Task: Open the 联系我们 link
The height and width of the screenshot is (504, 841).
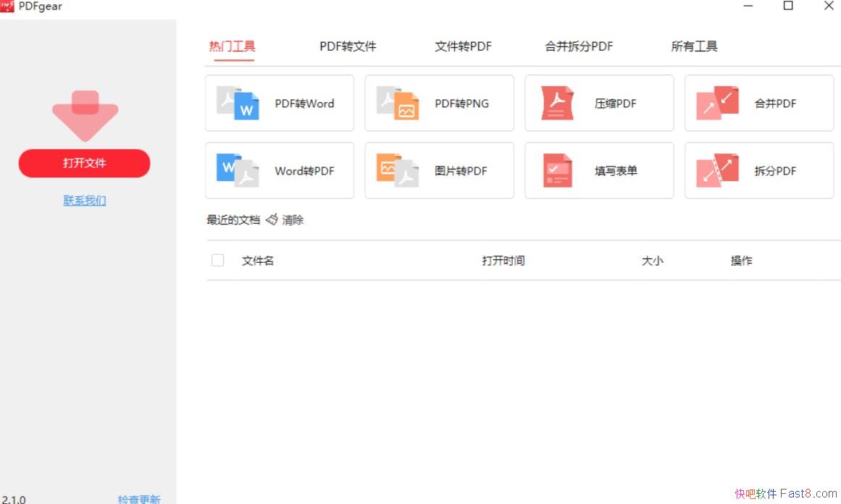Action: (85, 201)
